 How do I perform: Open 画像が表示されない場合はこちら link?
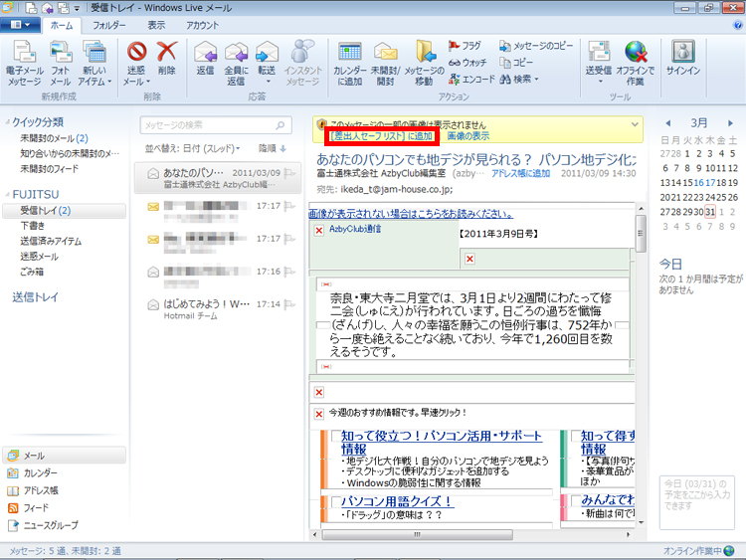pos(411,214)
